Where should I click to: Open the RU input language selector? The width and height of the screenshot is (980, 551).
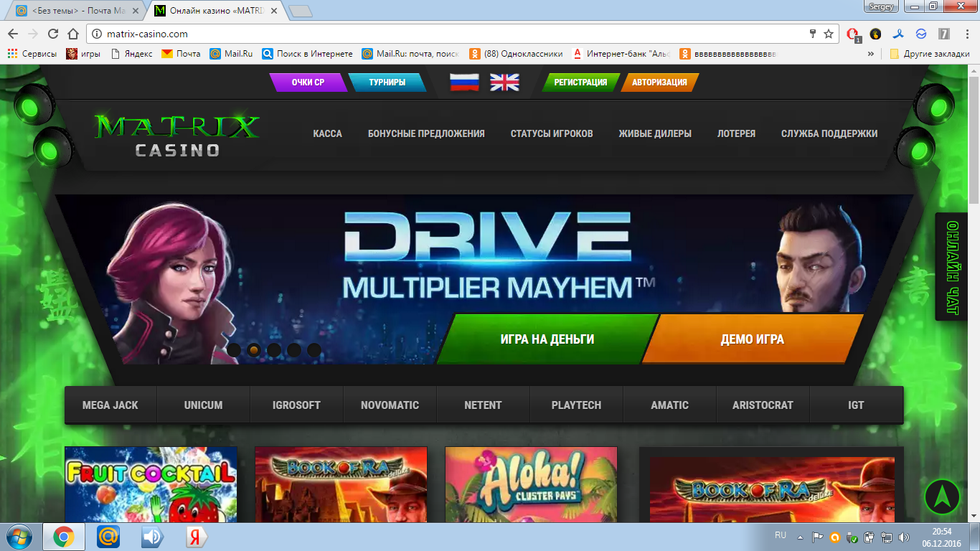click(x=781, y=535)
